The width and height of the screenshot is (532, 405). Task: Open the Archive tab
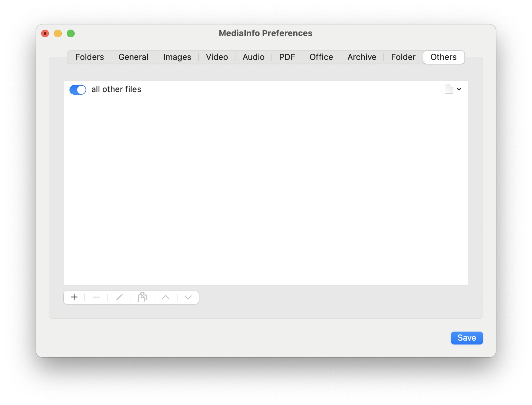point(362,57)
